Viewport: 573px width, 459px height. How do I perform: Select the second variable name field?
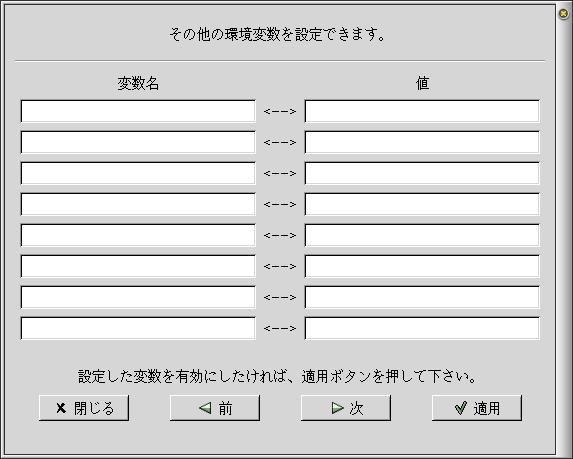click(138, 142)
